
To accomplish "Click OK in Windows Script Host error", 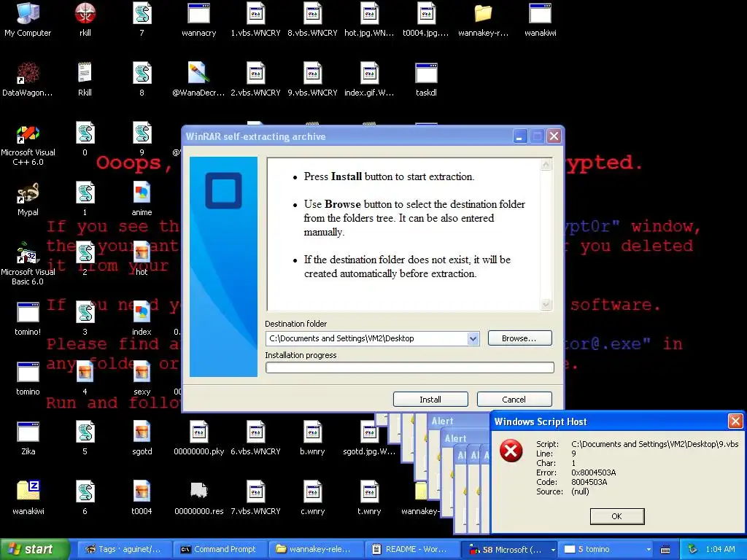I will [617, 516].
